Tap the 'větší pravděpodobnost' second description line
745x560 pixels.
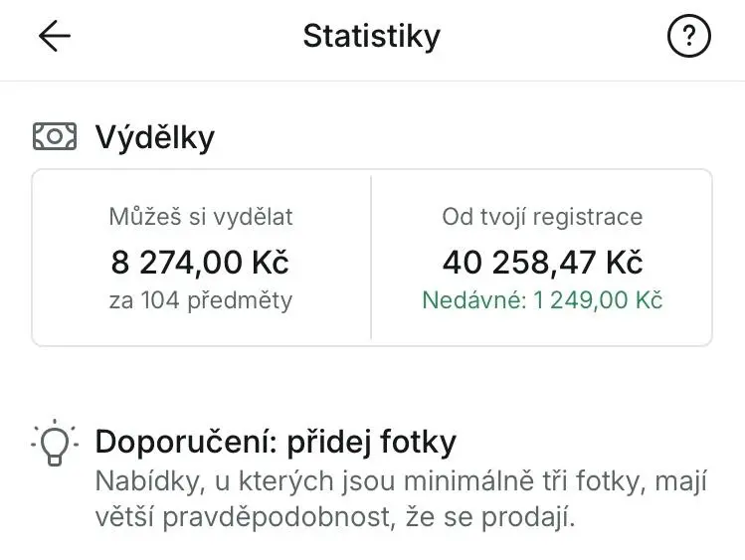[x=335, y=517]
